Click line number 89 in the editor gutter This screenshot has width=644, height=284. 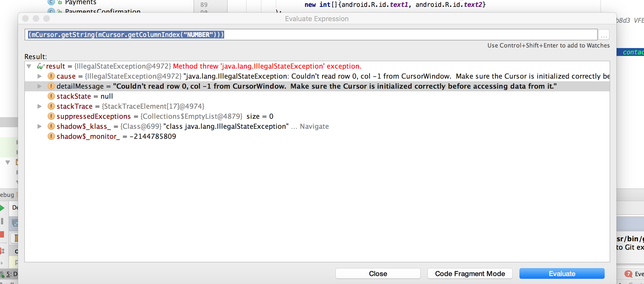pos(204,4)
